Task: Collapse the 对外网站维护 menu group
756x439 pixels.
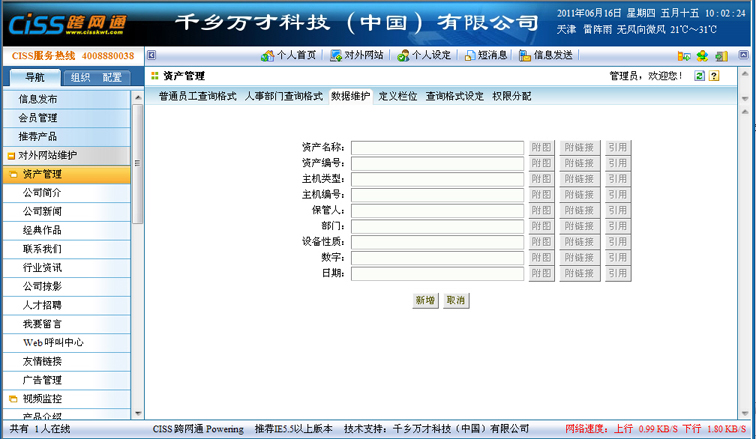Action: click(12, 156)
